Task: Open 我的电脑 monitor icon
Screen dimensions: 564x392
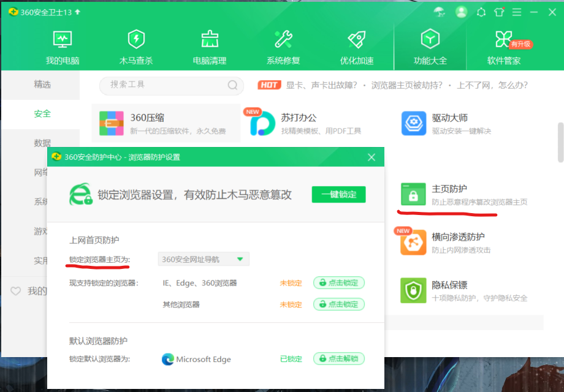Action: (63, 39)
